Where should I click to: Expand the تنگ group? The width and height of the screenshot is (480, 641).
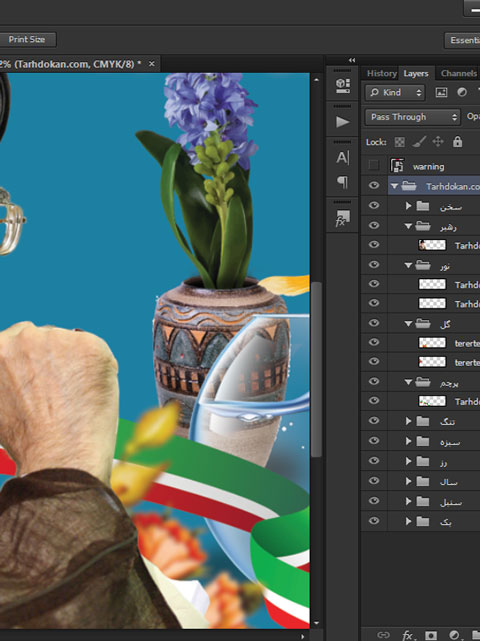pos(408,421)
